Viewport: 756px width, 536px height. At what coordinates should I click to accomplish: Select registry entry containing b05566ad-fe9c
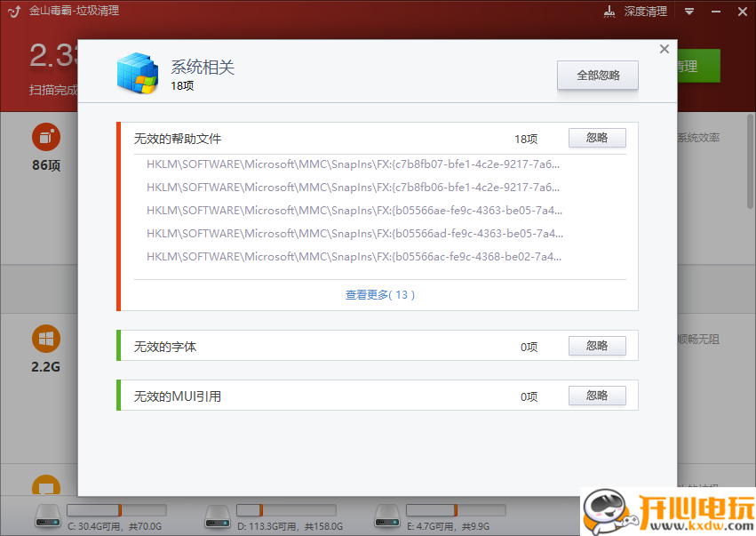[354, 234]
